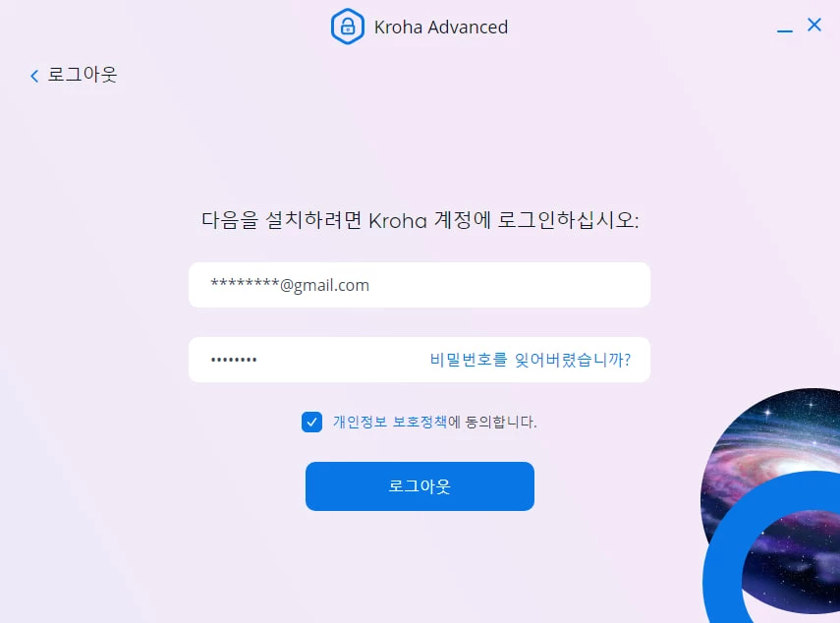Click the empty title bar area left of the logo

tap(161, 27)
